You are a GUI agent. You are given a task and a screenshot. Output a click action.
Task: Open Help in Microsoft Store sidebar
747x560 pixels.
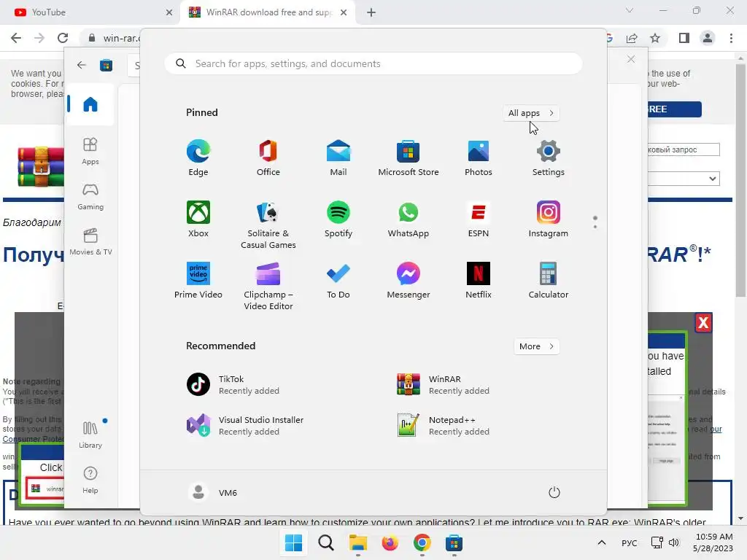coord(90,480)
